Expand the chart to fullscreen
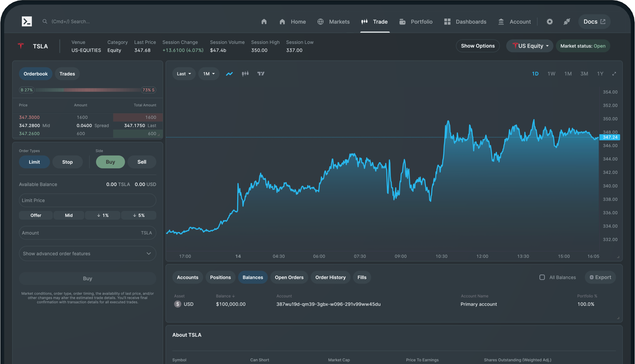The width and height of the screenshot is (635, 364). pos(615,73)
